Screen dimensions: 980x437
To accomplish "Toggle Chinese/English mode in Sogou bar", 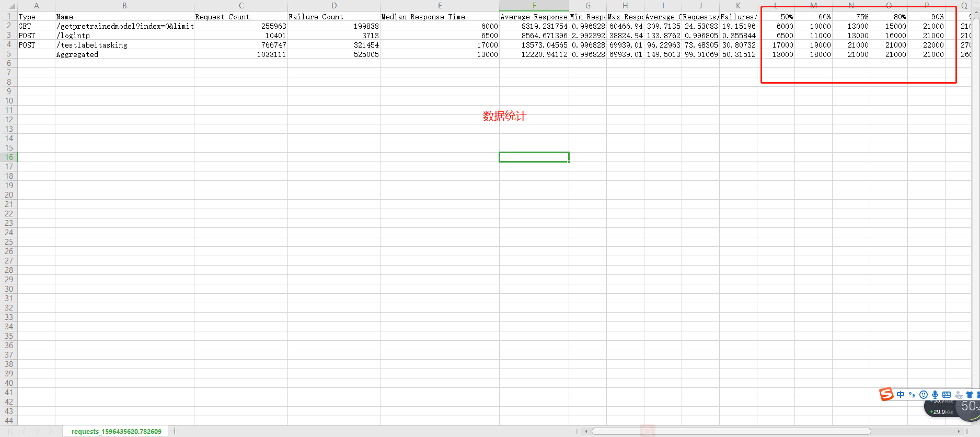I will (x=900, y=395).
